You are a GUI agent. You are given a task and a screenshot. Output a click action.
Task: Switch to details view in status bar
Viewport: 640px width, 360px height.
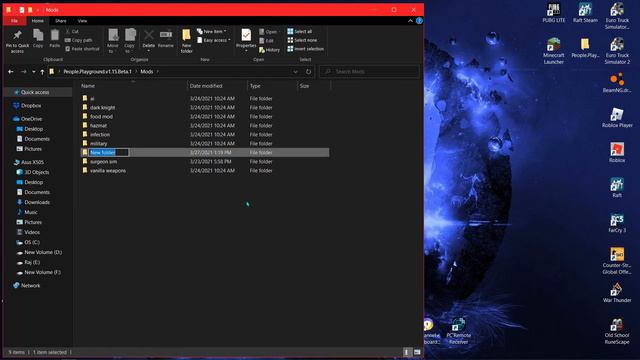pos(407,352)
